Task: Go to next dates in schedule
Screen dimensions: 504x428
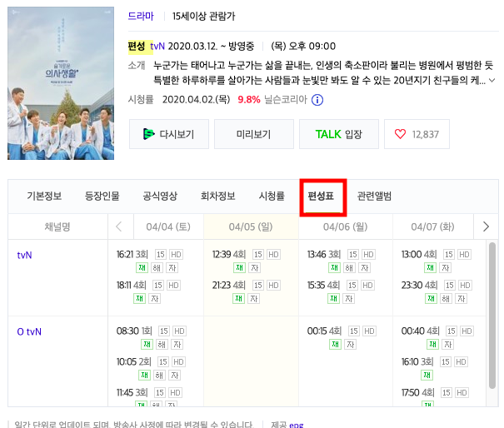Action: pyautogui.click(x=486, y=226)
